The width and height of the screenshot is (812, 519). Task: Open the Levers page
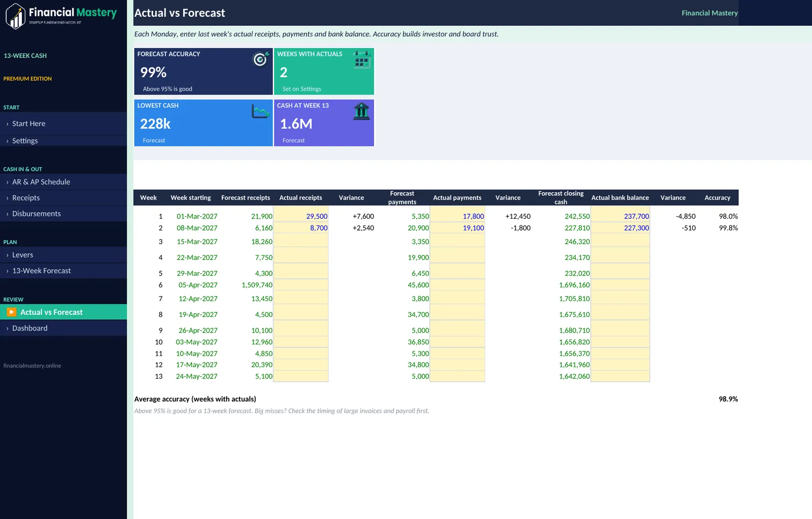pos(63,255)
